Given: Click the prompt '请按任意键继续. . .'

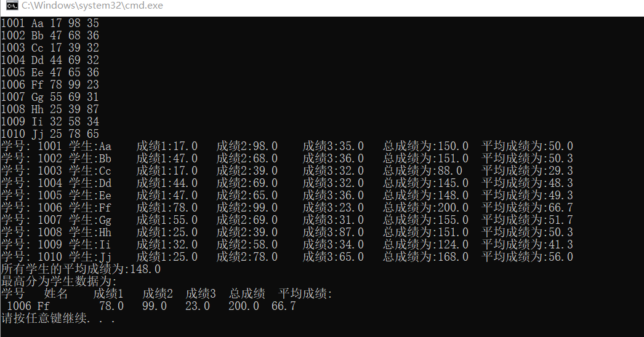Looking at the screenshot, I should 58,319.
